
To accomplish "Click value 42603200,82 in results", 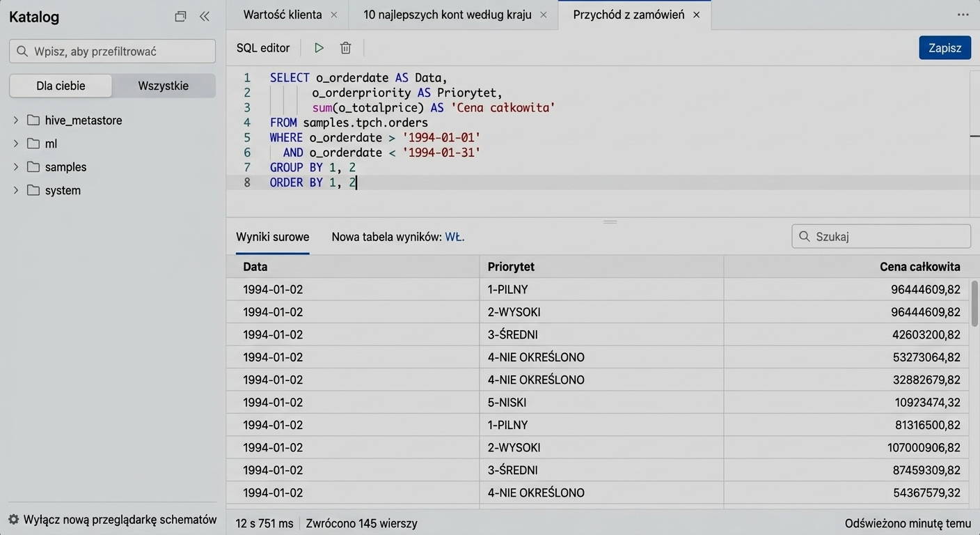I will pyautogui.click(x=926, y=334).
